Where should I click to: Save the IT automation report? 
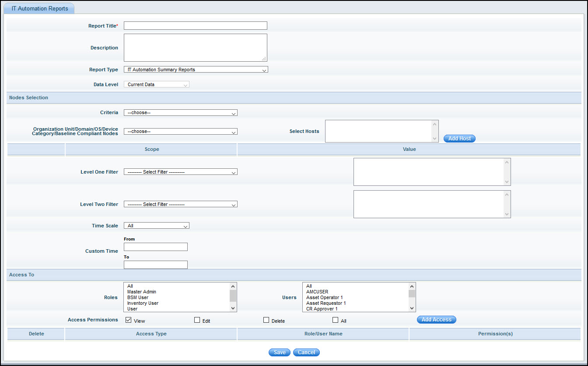pyautogui.click(x=279, y=352)
